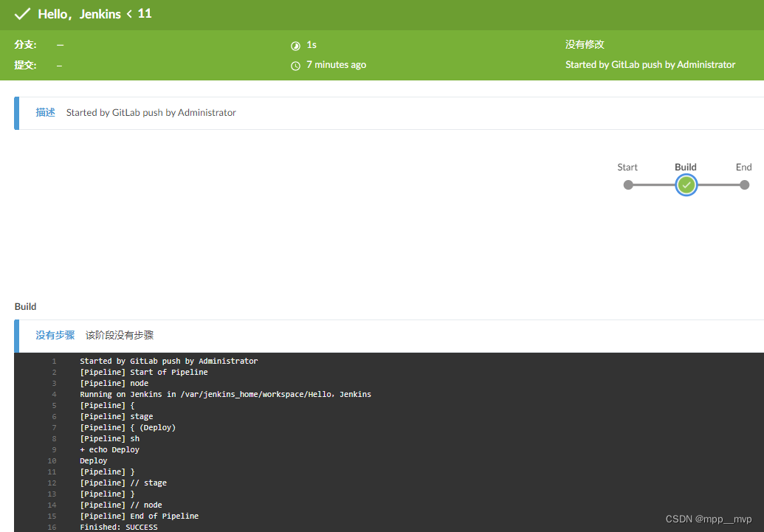Click log line number 1
Screen dimensions: 764x532
[54, 362]
